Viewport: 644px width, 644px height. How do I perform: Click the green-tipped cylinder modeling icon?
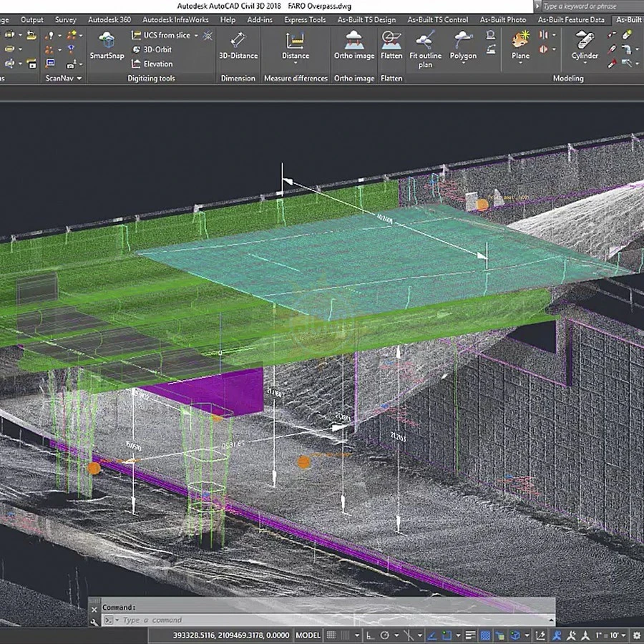point(627,35)
